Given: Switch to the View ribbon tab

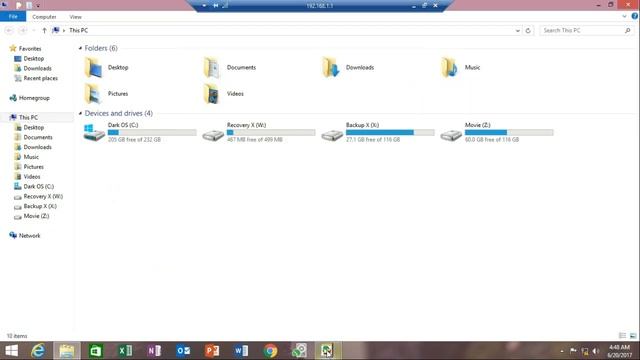Looking at the screenshot, I should [76, 17].
